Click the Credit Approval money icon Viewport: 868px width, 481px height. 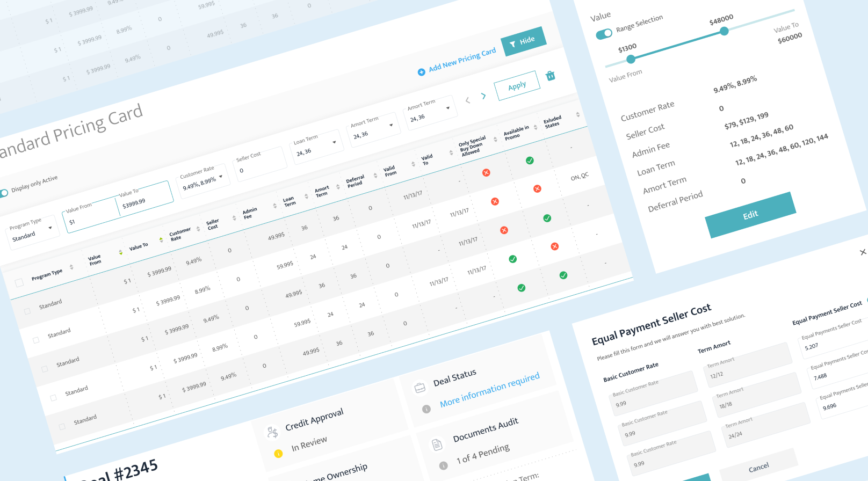point(273,432)
